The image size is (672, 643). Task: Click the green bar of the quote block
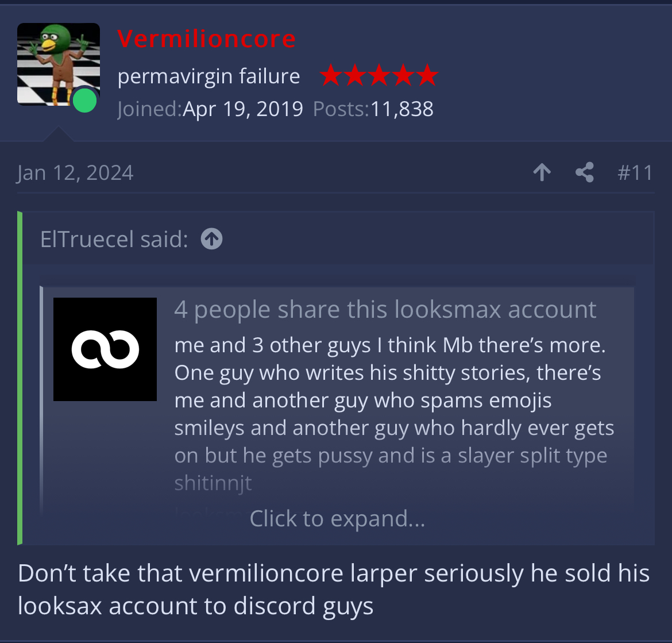tap(20, 378)
